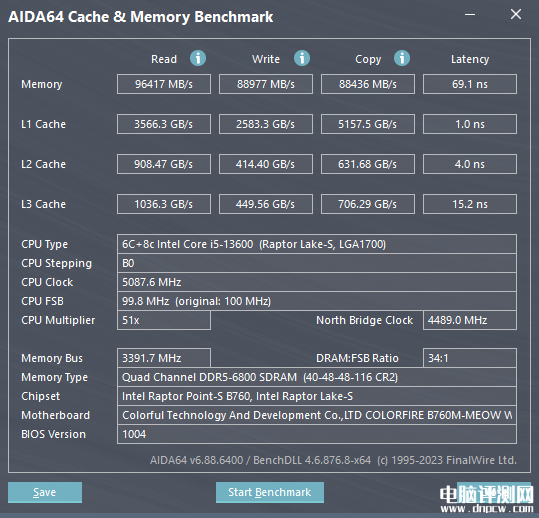Viewport: 539px width, 518px height.
Task: Click the CPU FSB label
Action: [x=42, y=301]
